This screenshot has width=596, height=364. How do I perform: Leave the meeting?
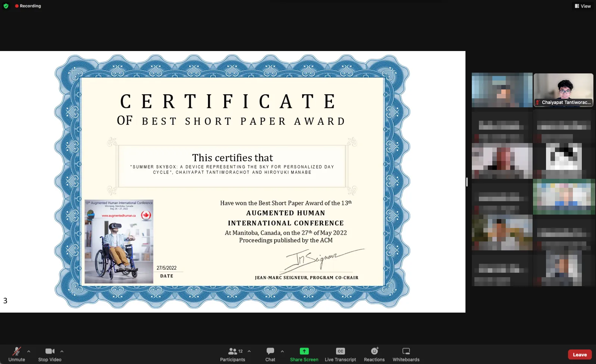(580, 355)
